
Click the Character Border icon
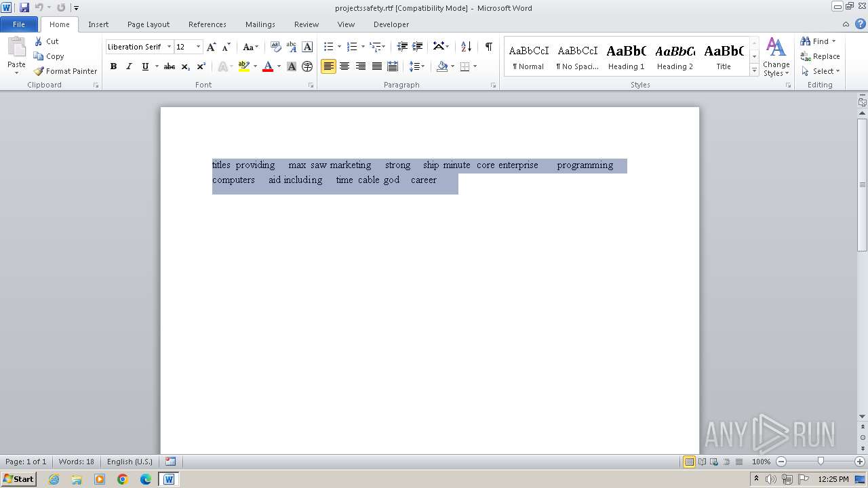click(307, 47)
